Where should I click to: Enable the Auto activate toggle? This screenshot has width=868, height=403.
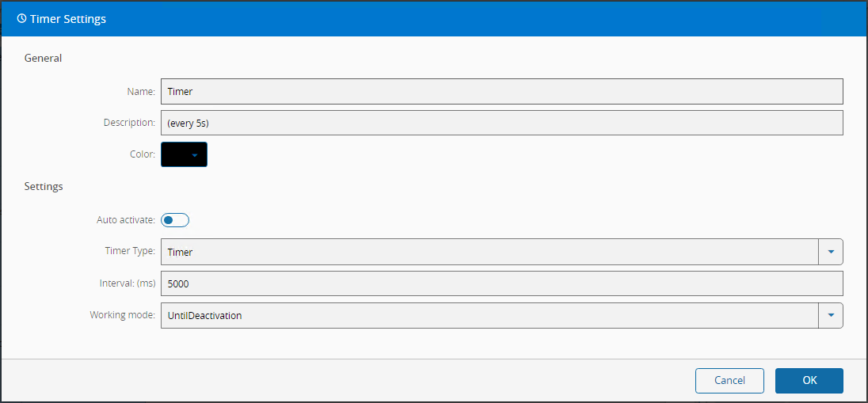click(x=174, y=220)
